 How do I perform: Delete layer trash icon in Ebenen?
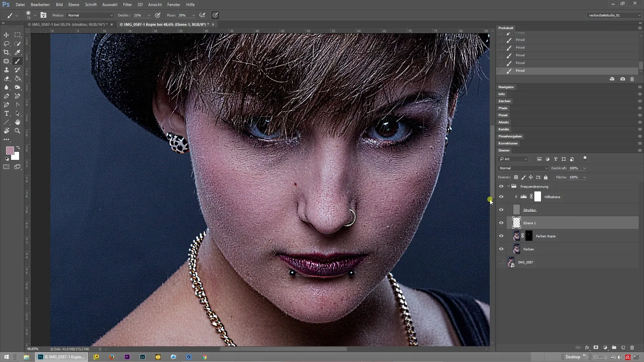(632, 348)
